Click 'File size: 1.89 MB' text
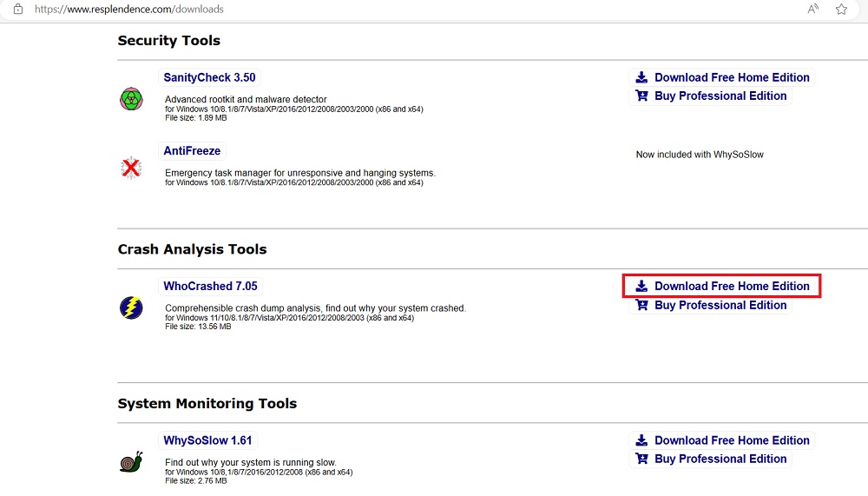This screenshot has height=496, width=868. pos(196,117)
